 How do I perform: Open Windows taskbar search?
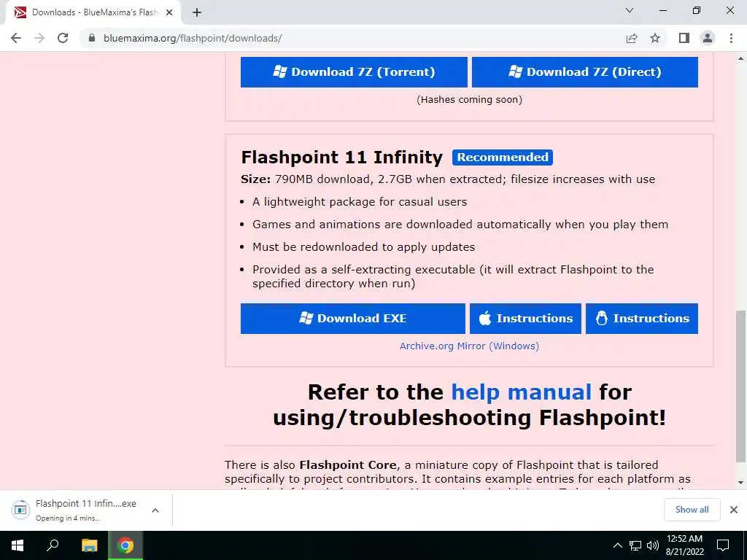(x=53, y=545)
